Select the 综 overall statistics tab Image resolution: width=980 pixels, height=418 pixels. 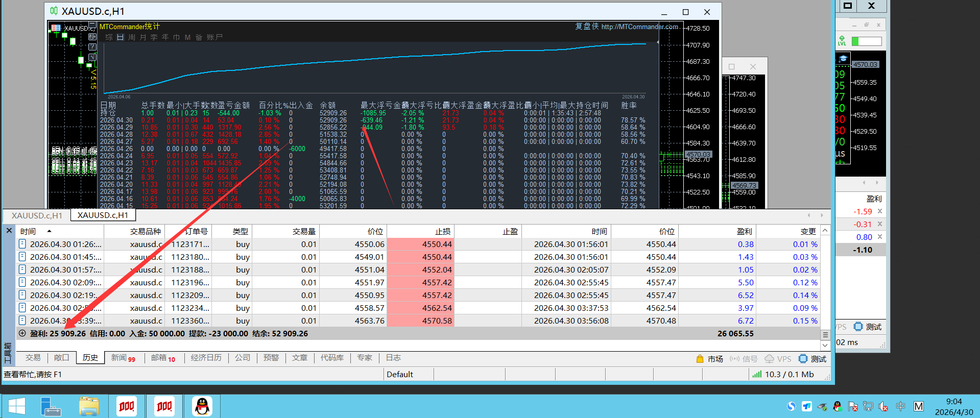(x=109, y=37)
